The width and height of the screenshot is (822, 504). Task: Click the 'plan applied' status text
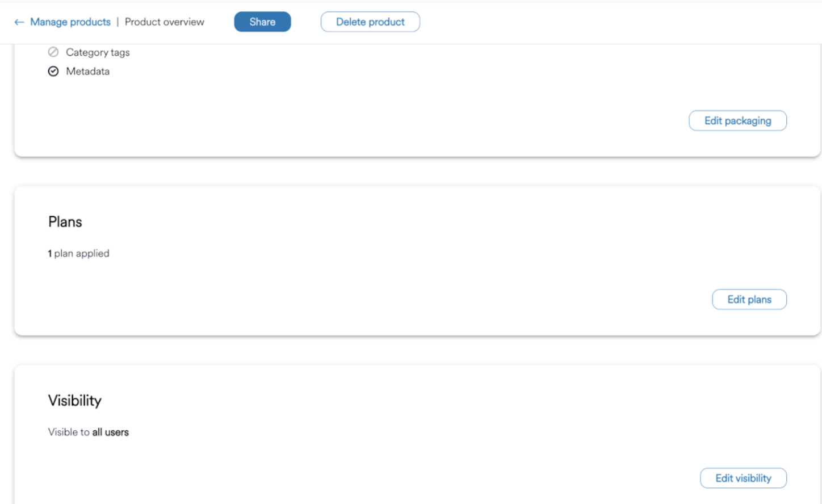click(82, 254)
